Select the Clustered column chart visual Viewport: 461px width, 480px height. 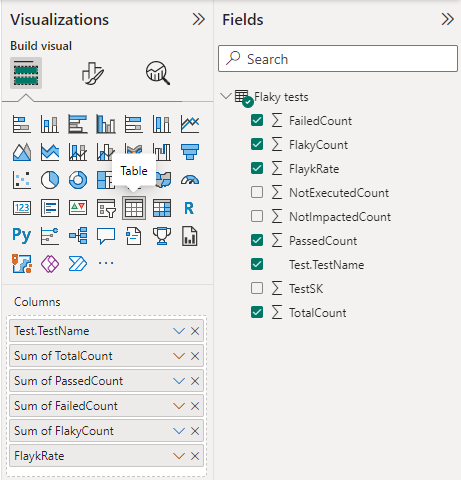tap(106, 124)
